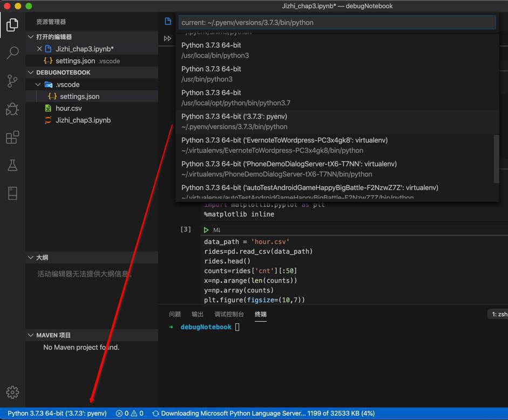The height and width of the screenshot is (420, 508).
Task: Select settings.json .vscode in open editors
Action: tap(92, 60)
